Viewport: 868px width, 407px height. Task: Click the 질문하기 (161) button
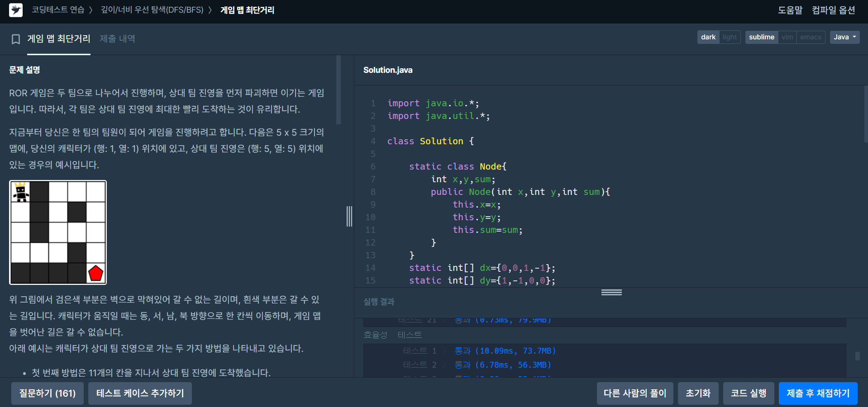[x=48, y=393]
